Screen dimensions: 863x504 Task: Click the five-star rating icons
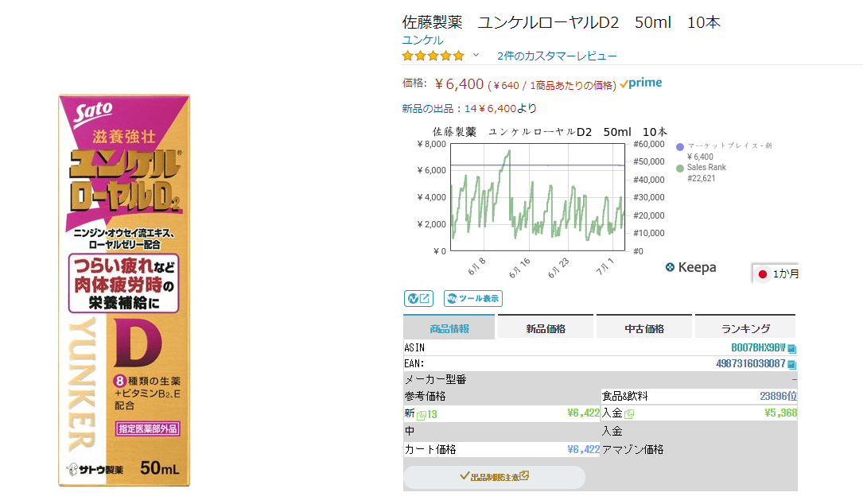tap(433, 56)
